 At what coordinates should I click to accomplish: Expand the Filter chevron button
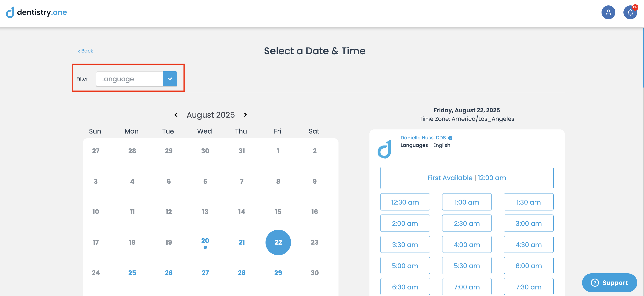170,79
